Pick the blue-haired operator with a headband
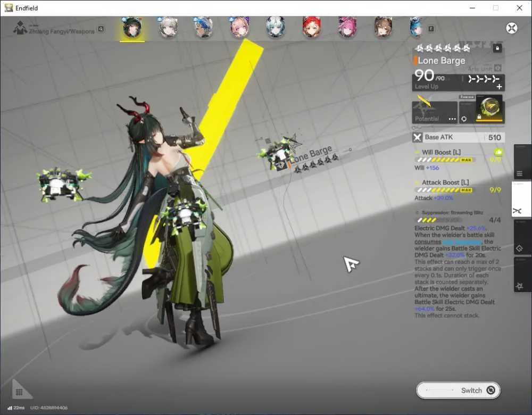 tap(204, 28)
